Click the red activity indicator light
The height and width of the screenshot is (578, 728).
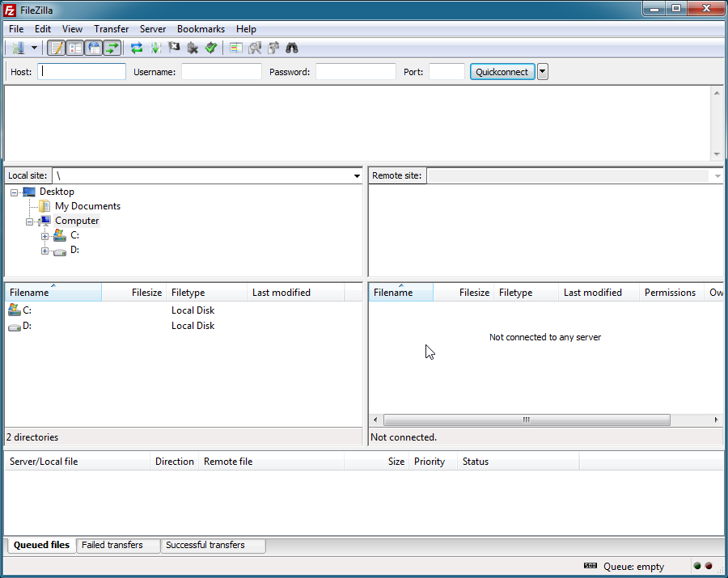[x=709, y=566]
